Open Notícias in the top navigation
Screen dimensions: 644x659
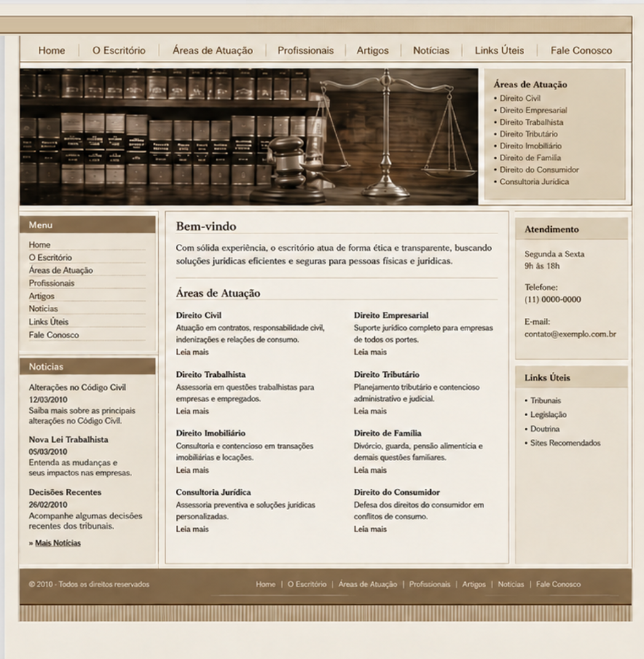[x=431, y=50]
